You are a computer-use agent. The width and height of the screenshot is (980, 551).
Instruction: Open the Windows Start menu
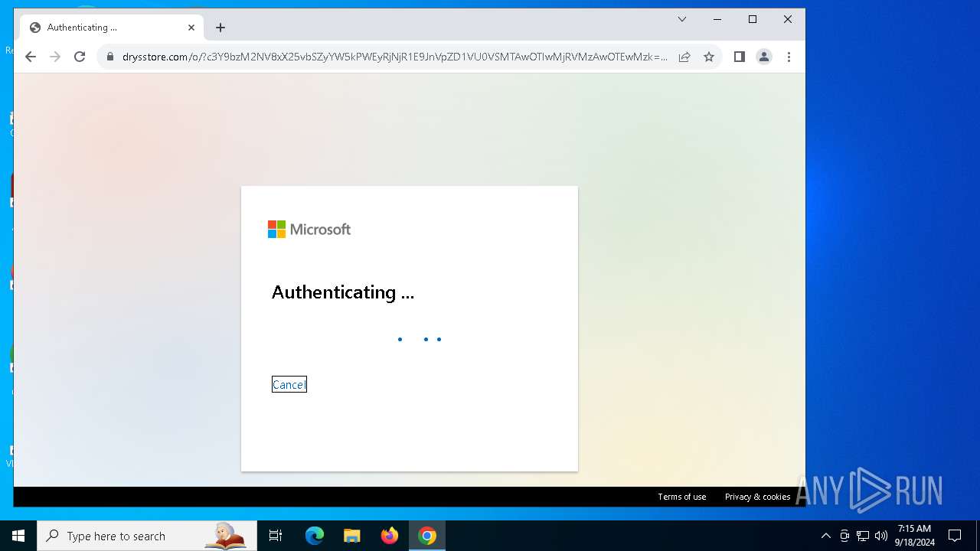pyautogui.click(x=18, y=536)
